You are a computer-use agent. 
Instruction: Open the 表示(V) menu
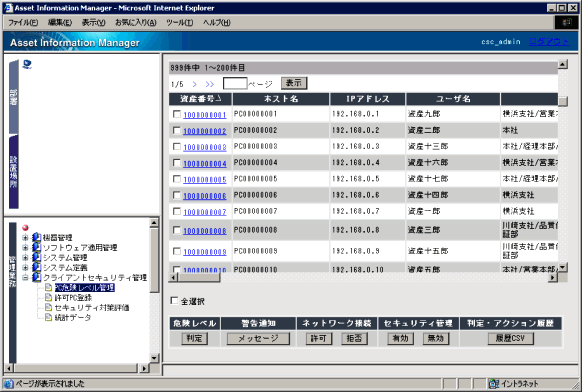coord(94,23)
